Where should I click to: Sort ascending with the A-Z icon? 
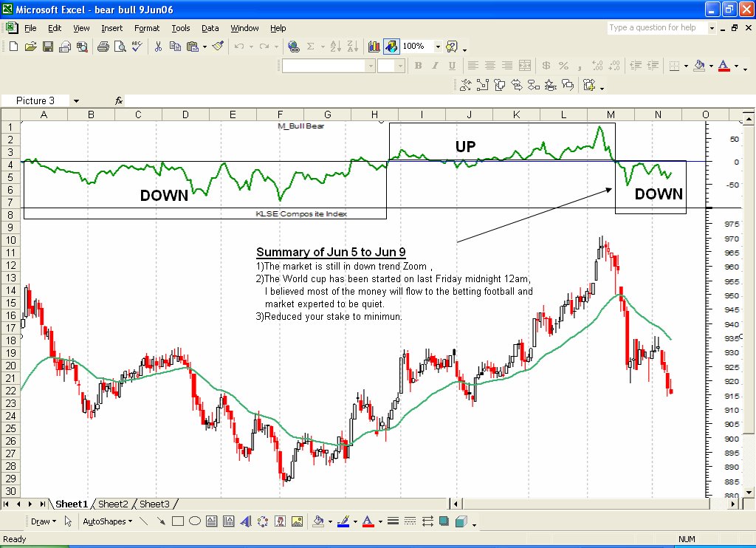(336, 47)
